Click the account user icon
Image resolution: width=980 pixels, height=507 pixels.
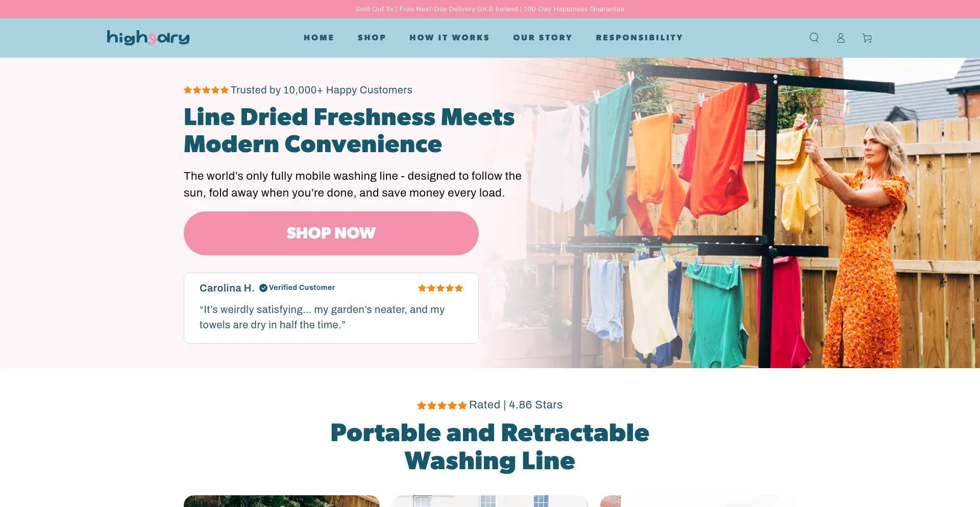pyautogui.click(x=841, y=38)
